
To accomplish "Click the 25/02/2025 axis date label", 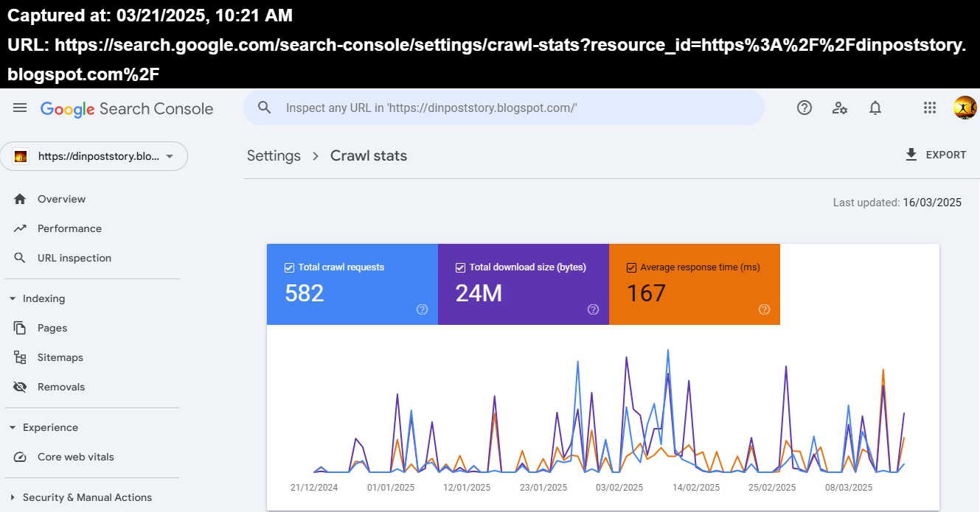I will pyautogui.click(x=772, y=488).
